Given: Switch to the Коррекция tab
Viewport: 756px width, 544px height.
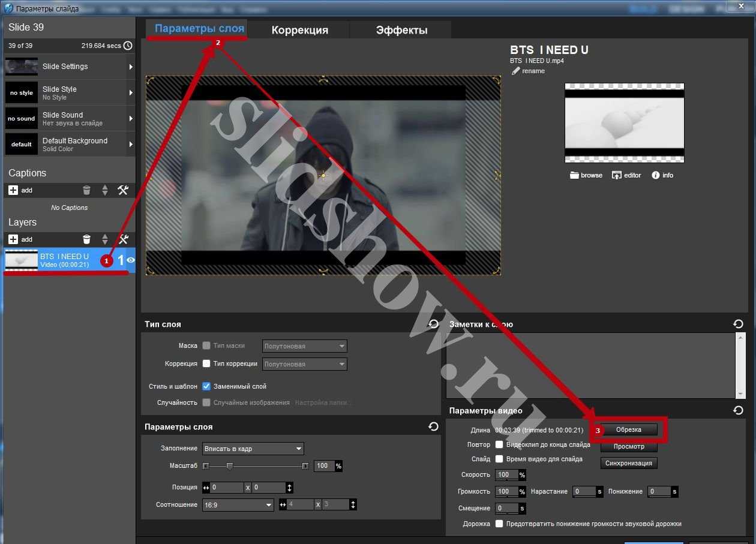Looking at the screenshot, I should click(x=299, y=30).
